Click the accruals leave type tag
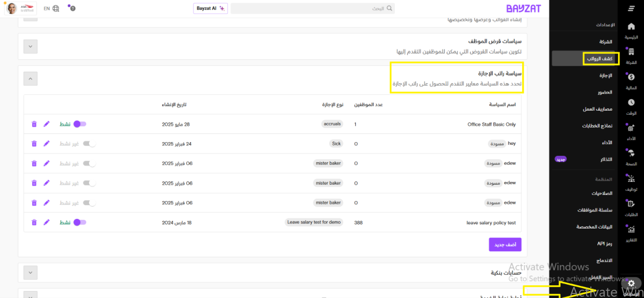 [x=332, y=124]
